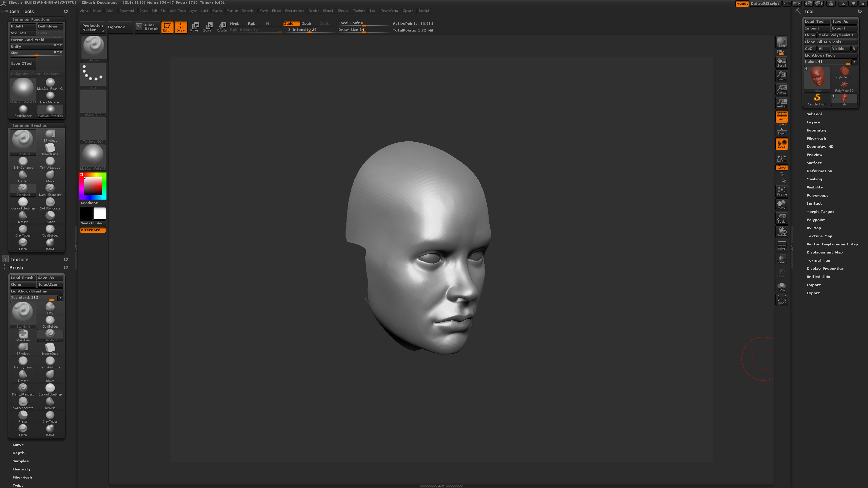The image size is (868, 488).
Task: Pick a color in the color picker square
Action: (93, 186)
